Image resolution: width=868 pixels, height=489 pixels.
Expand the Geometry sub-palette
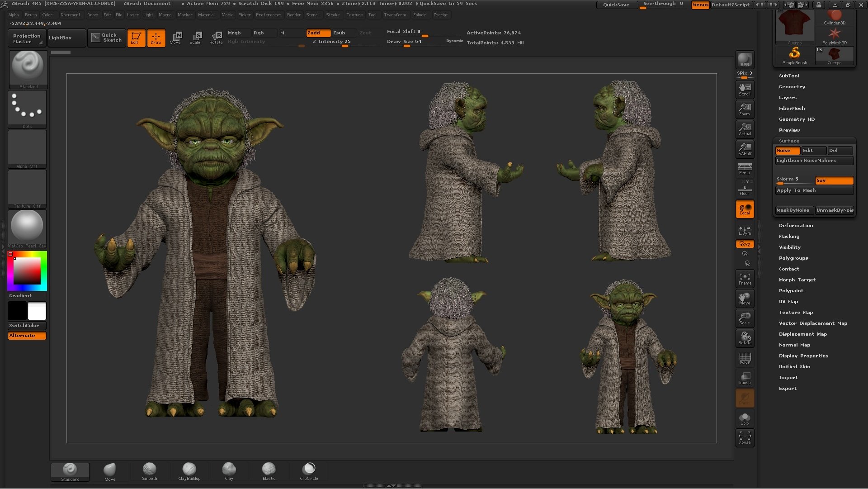[x=792, y=87]
